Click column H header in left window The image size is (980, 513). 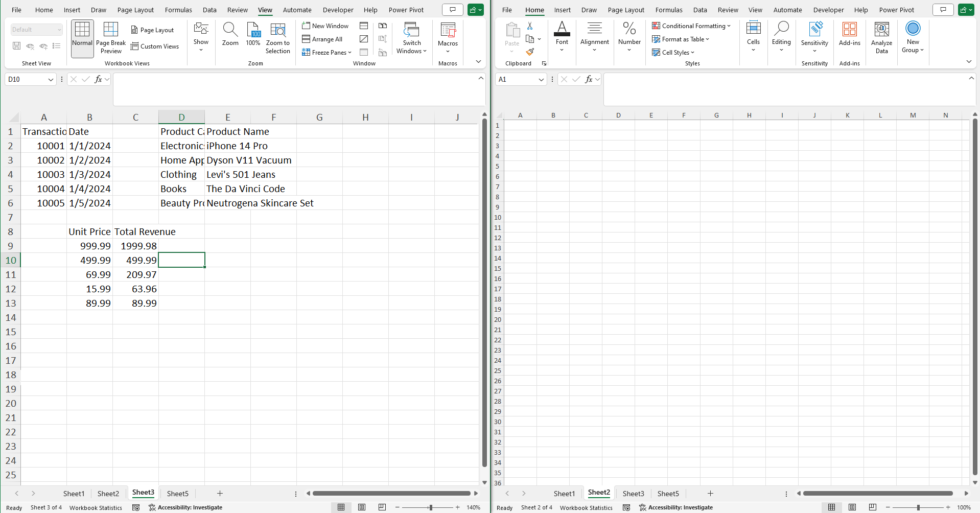point(365,117)
